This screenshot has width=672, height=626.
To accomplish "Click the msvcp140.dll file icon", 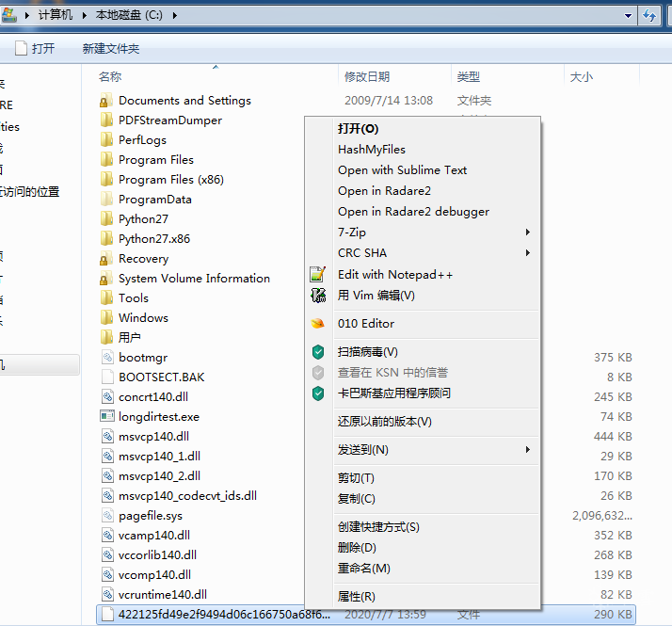I will coord(107,436).
